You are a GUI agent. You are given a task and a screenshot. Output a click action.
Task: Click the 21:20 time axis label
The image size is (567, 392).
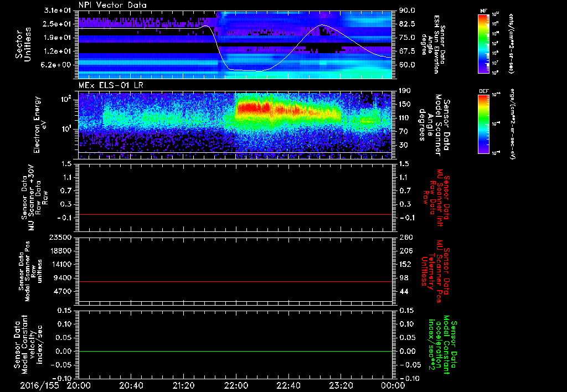coord(183,385)
